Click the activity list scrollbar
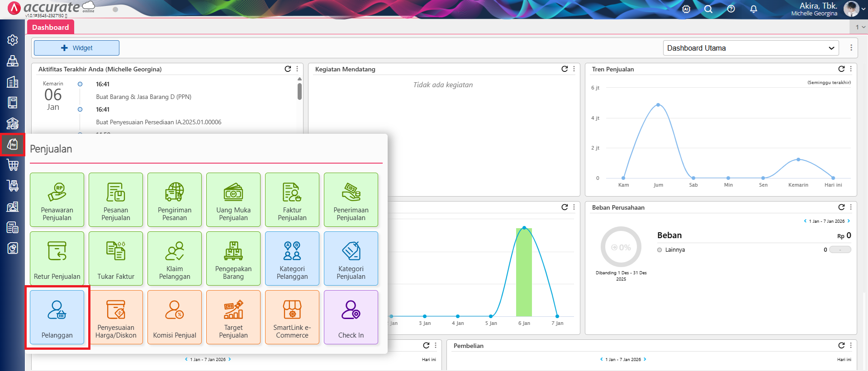Viewport: 868px width, 371px height. click(299, 91)
